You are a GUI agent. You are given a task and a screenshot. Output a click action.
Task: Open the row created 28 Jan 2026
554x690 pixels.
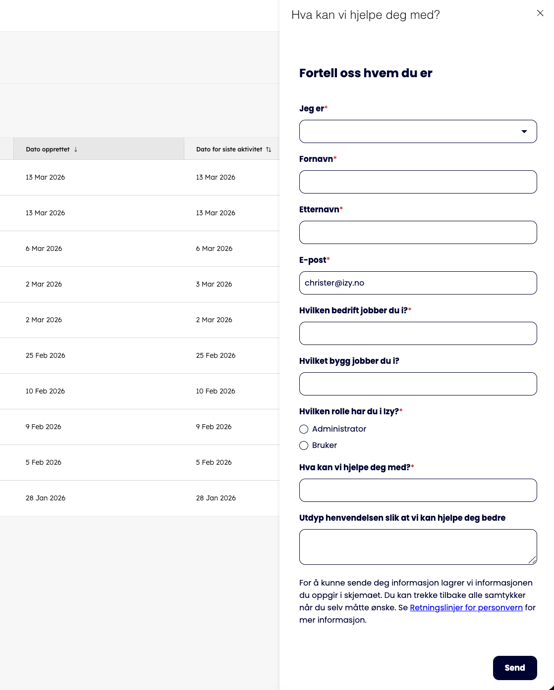pos(139,498)
